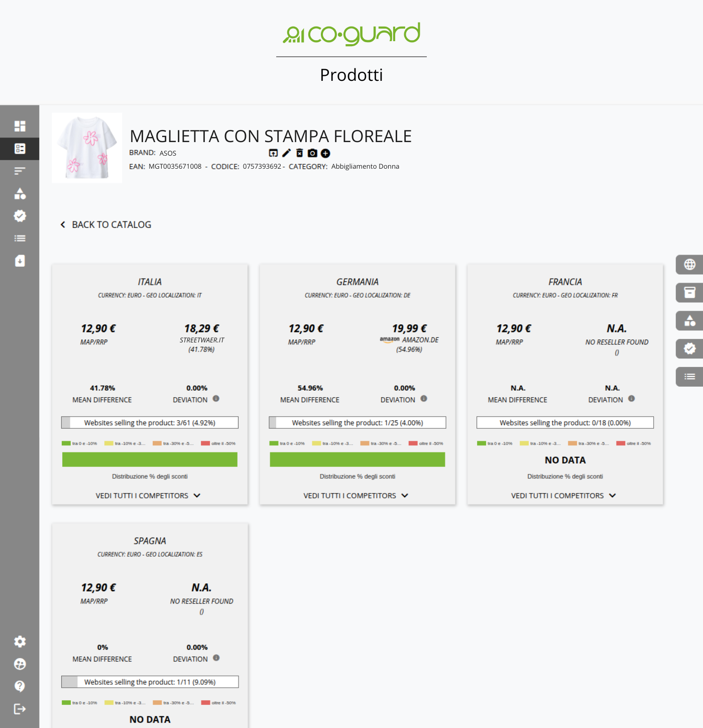
Task: Open settings gear in the left sidebar
Action: tap(20, 642)
